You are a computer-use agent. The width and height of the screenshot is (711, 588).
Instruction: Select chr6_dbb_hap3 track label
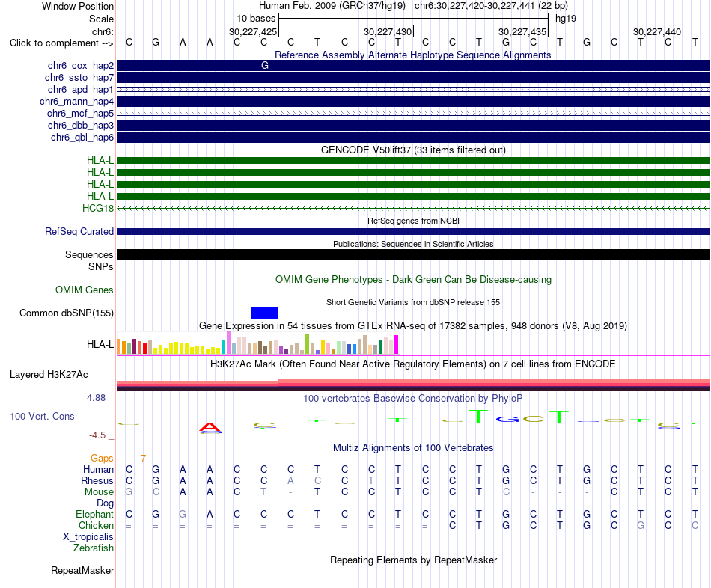click(81, 125)
